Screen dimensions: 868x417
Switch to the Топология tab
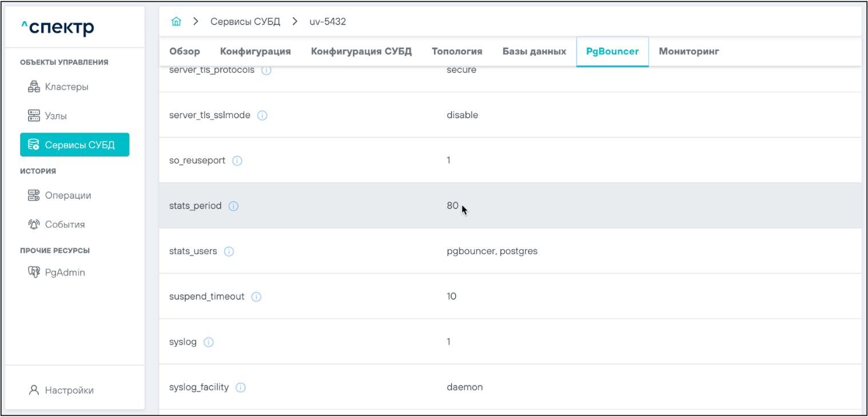click(x=457, y=51)
